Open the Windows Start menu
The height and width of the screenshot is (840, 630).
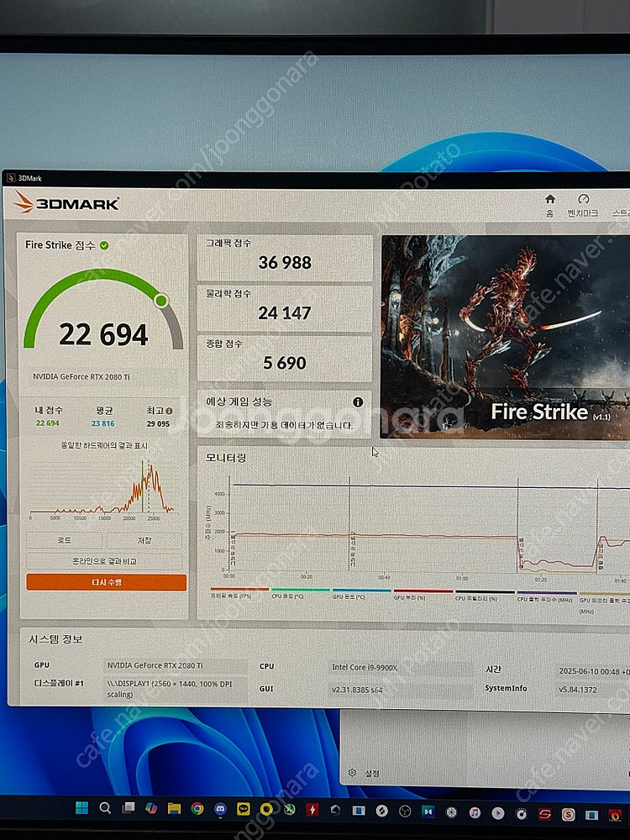82,808
